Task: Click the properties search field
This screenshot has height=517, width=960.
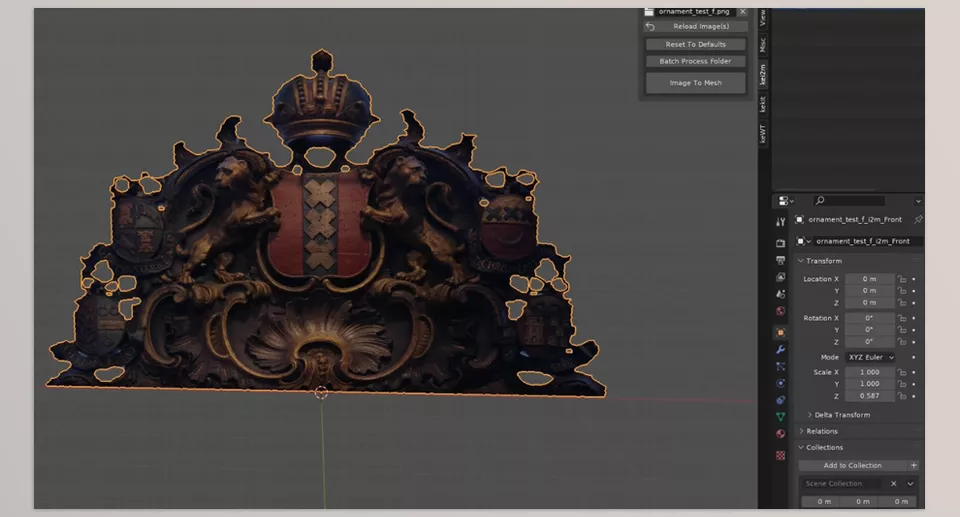Action: coord(850,200)
